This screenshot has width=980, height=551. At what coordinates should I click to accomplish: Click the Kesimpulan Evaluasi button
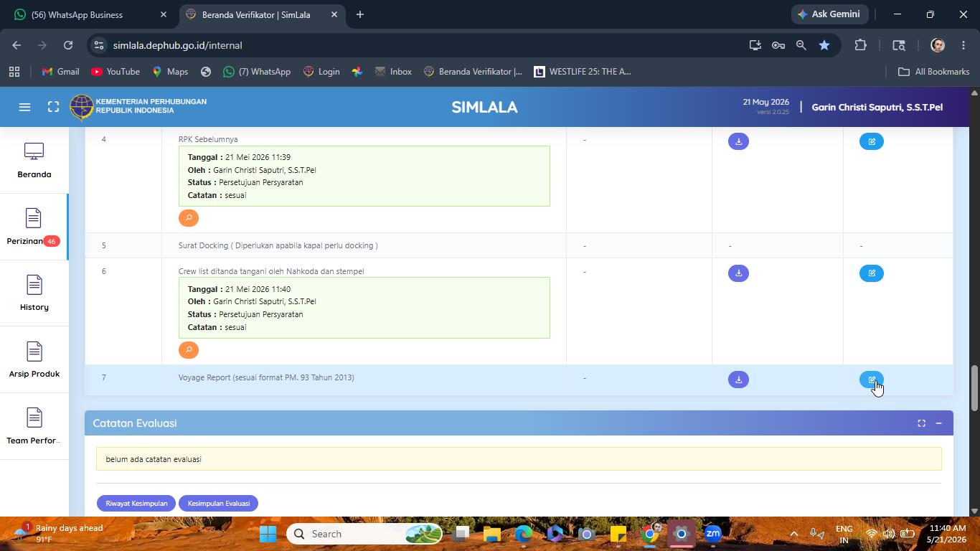219,504
